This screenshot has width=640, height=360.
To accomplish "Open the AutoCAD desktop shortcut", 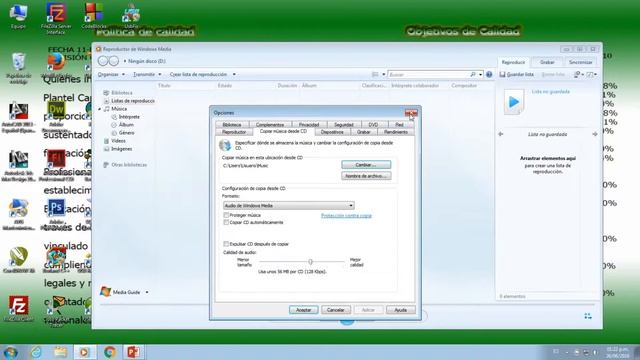I will (x=18, y=116).
